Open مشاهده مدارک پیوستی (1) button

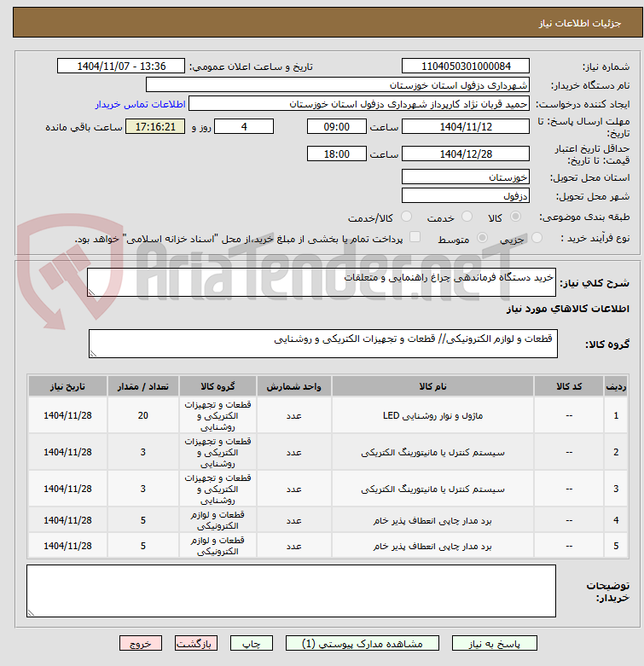tap(363, 644)
